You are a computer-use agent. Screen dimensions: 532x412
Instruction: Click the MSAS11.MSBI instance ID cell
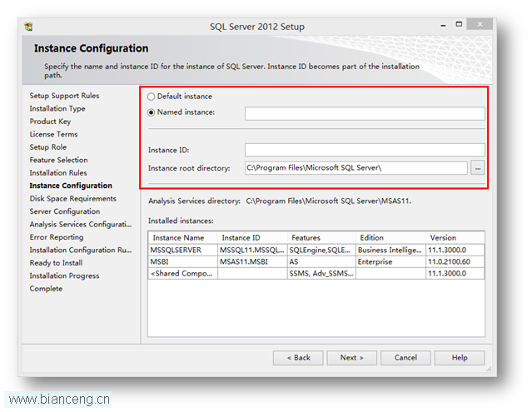(x=252, y=262)
